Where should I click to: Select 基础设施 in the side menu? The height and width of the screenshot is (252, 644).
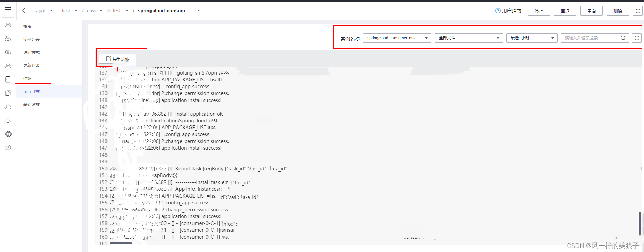click(x=31, y=105)
